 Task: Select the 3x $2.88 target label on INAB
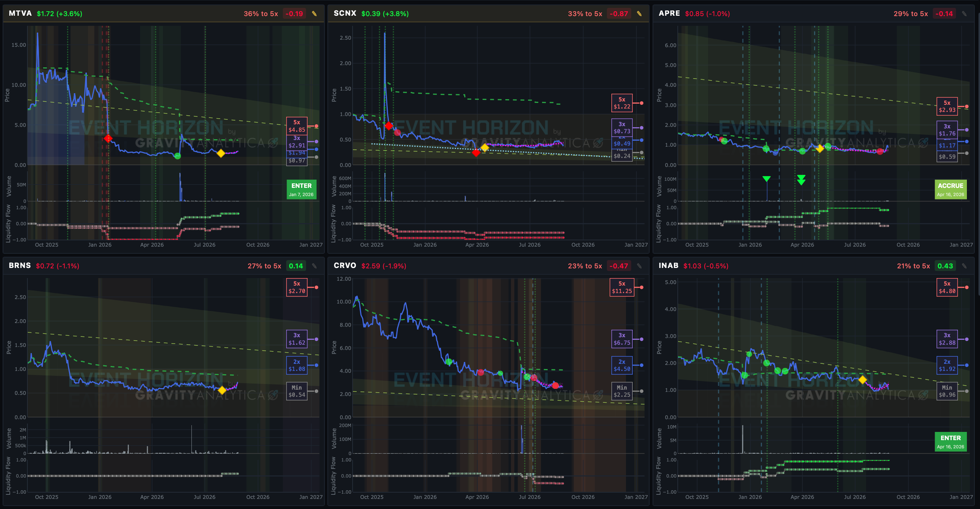(x=947, y=339)
